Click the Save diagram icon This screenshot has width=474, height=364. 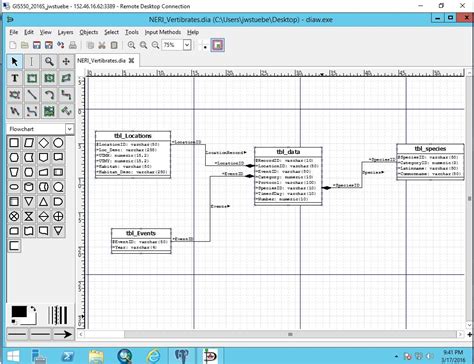pos(37,45)
